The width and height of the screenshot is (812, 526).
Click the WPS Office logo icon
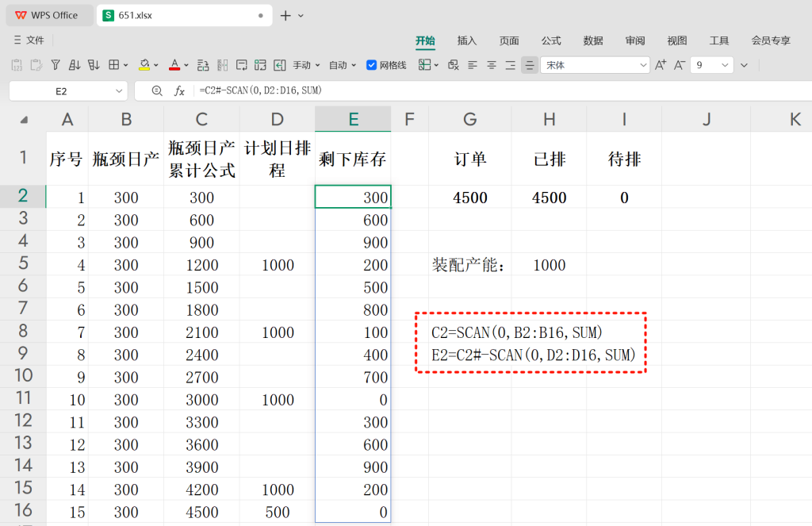tap(21, 15)
